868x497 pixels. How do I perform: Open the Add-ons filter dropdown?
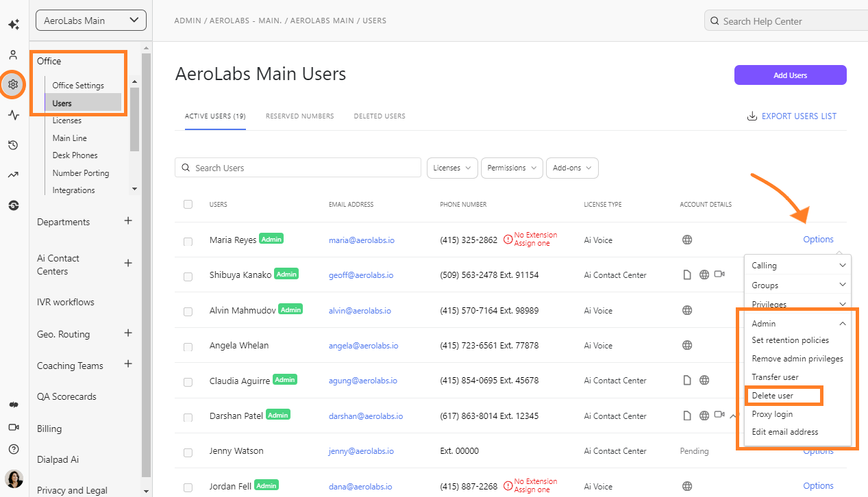pyautogui.click(x=572, y=168)
